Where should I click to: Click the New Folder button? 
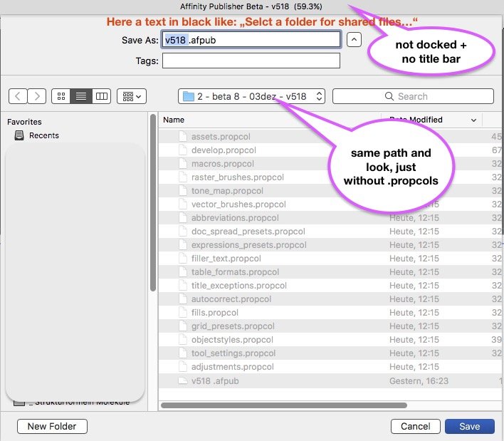52,426
